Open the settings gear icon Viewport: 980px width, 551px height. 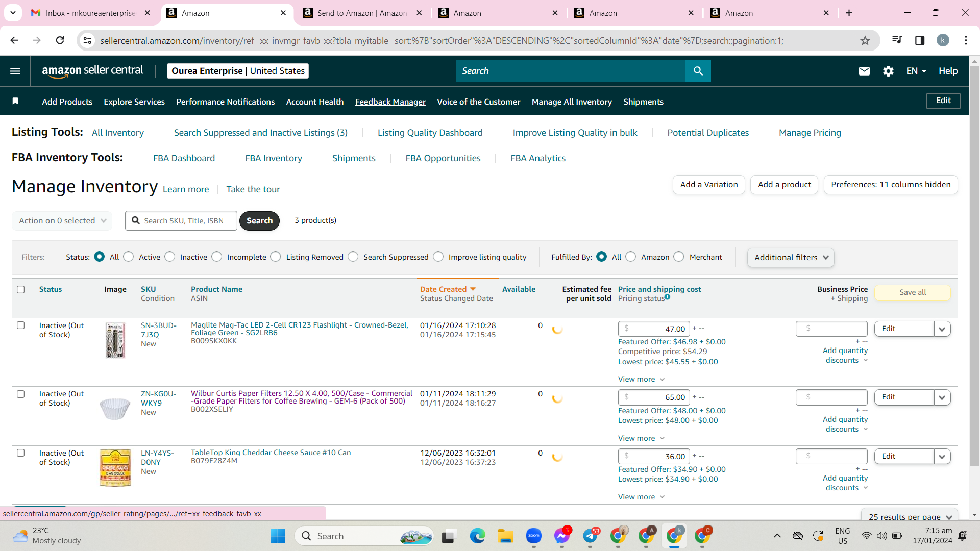(x=888, y=71)
